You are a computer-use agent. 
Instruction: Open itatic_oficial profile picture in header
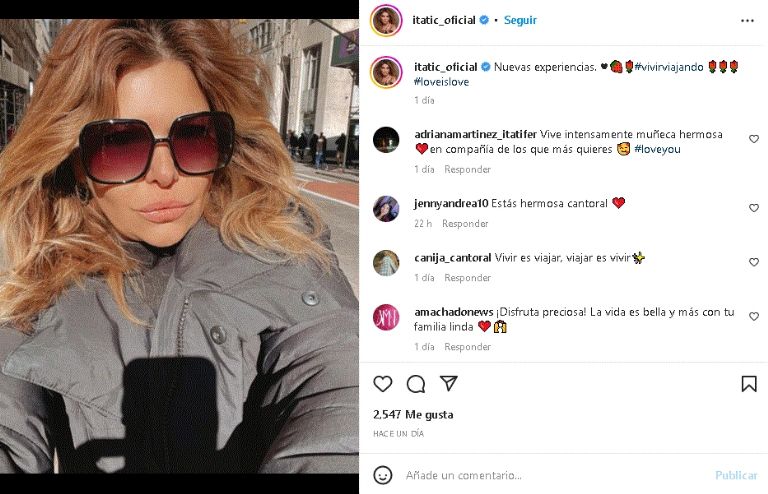tap(386, 20)
